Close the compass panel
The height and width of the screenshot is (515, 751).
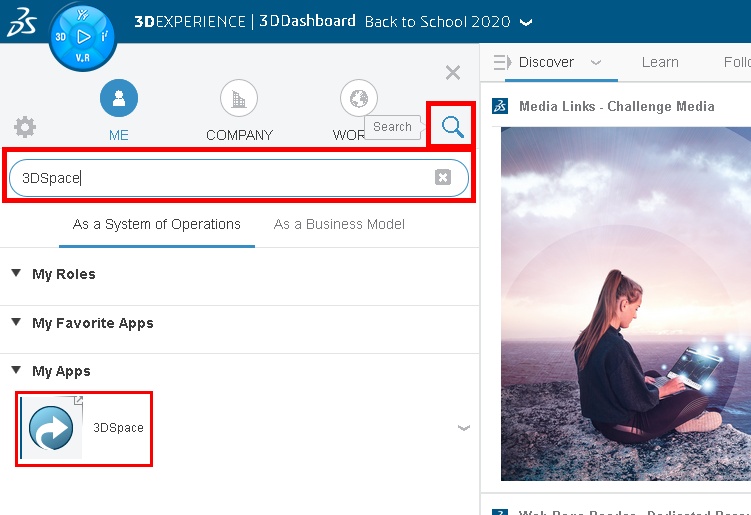pos(453,73)
